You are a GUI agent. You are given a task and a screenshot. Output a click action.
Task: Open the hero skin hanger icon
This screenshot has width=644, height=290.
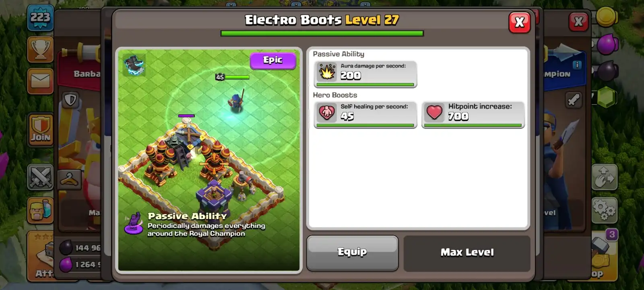[x=69, y=180]
